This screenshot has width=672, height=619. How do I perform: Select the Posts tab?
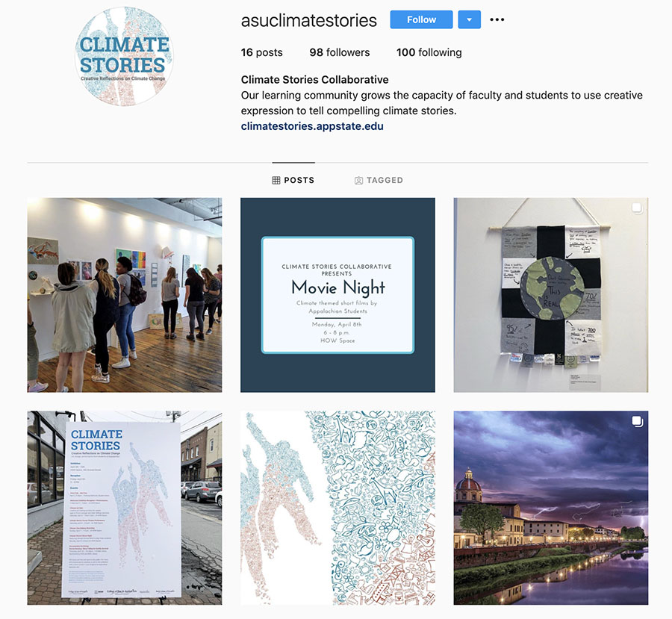(293, 180)
